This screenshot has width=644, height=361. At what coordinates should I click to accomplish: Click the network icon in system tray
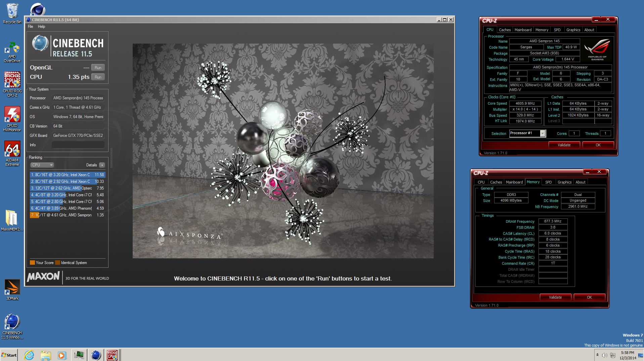click(612, 355)
